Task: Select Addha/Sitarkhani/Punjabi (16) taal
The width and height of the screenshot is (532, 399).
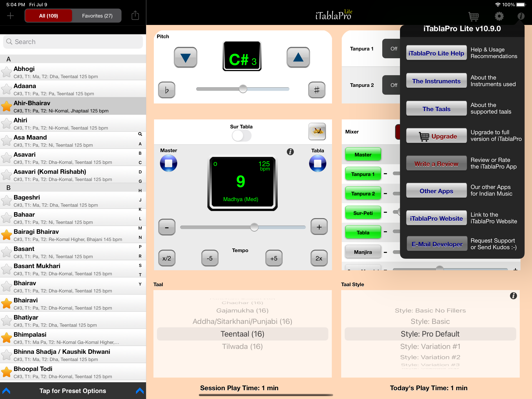Action: (242, 321)
